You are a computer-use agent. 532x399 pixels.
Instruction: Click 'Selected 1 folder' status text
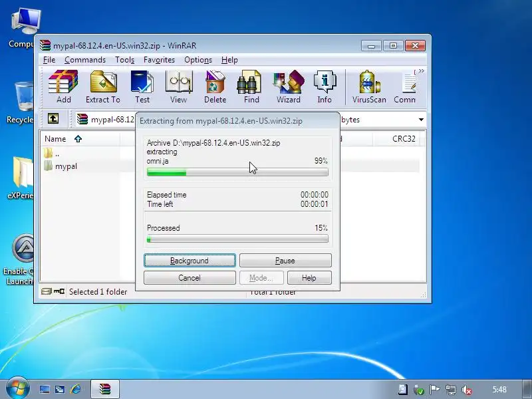[x=98, y=292]
